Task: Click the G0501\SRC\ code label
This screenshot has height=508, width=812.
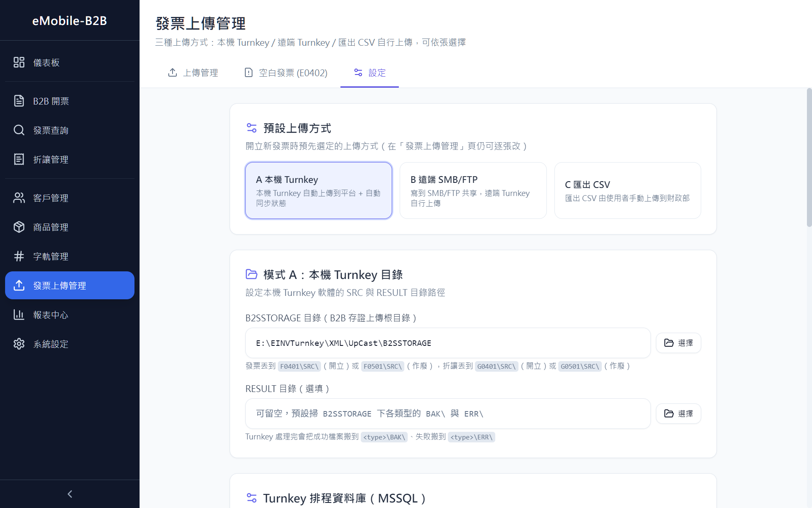Action: pyautogui.click(x=580, y=366)
